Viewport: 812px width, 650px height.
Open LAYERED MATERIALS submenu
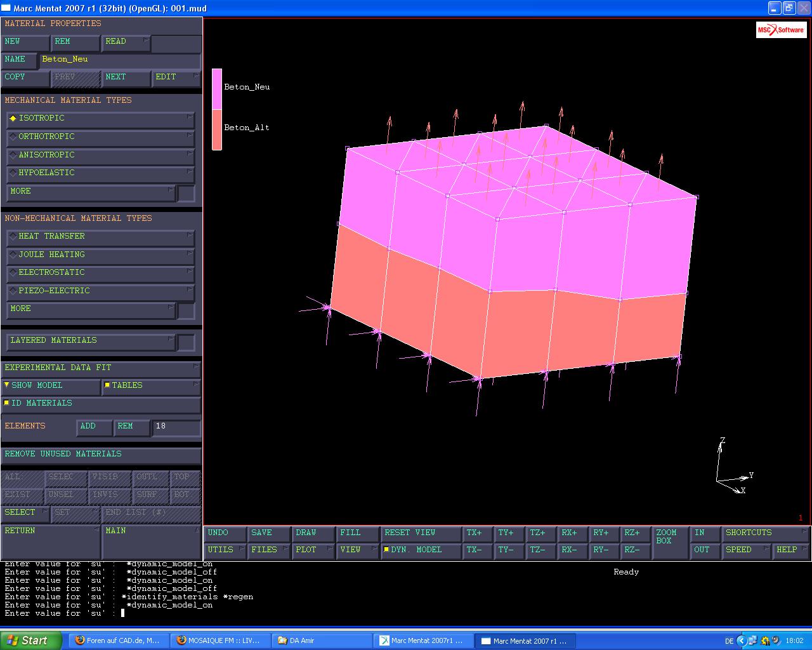coord(91,341)
